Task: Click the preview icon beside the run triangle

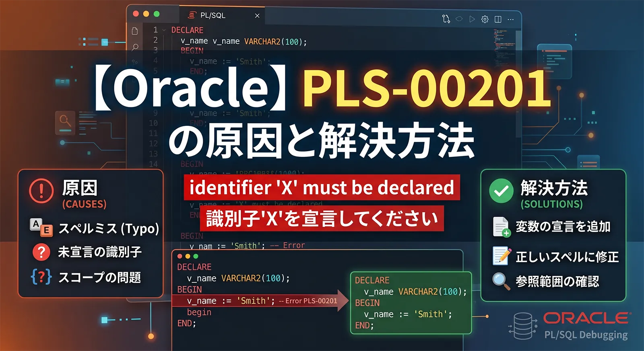Action: (x=459, y=19)
